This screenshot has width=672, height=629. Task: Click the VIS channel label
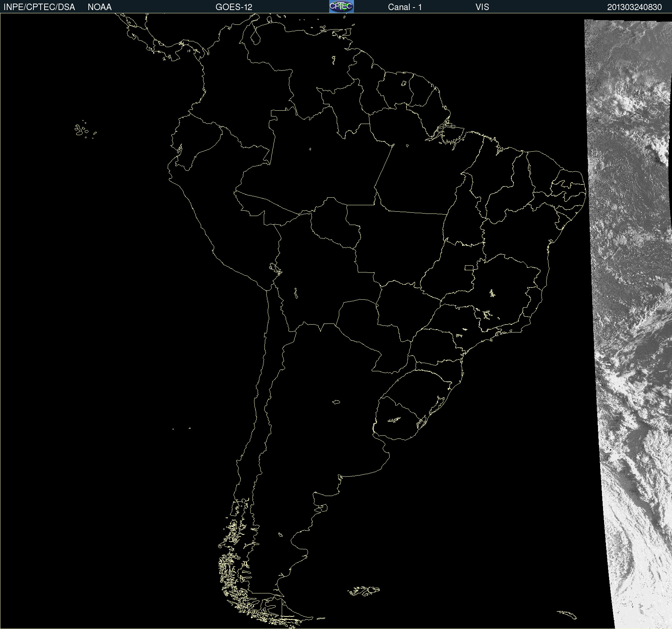click(x=482, y=7)
